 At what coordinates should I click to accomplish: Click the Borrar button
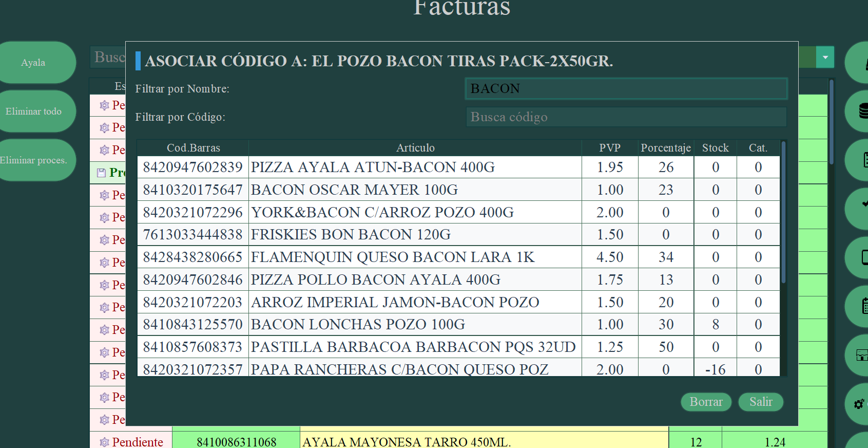coord(706,402)
